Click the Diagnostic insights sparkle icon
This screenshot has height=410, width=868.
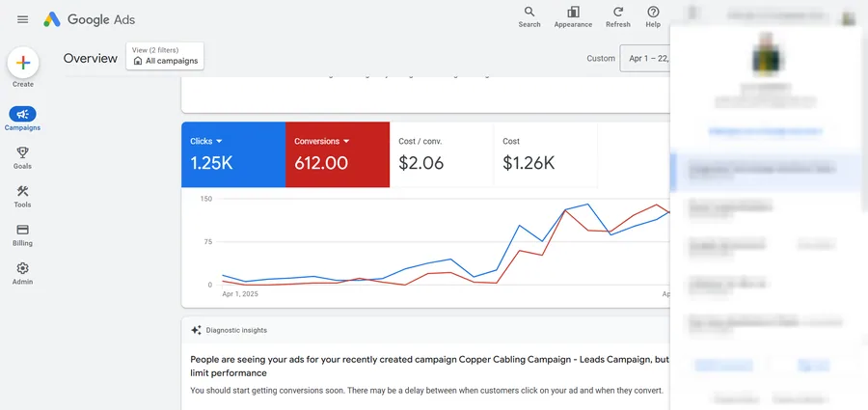pos(196,330)
